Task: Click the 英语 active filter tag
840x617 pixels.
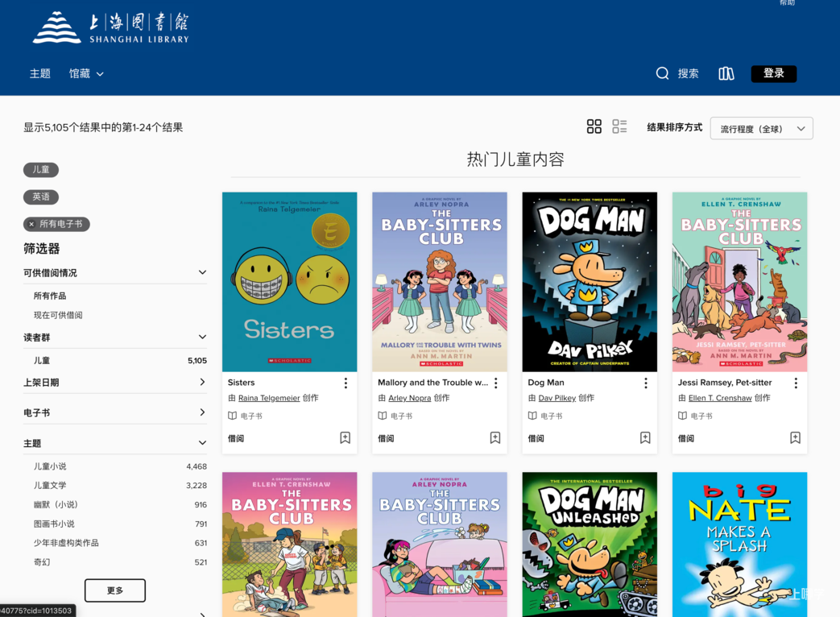Action: coord(41,197)
